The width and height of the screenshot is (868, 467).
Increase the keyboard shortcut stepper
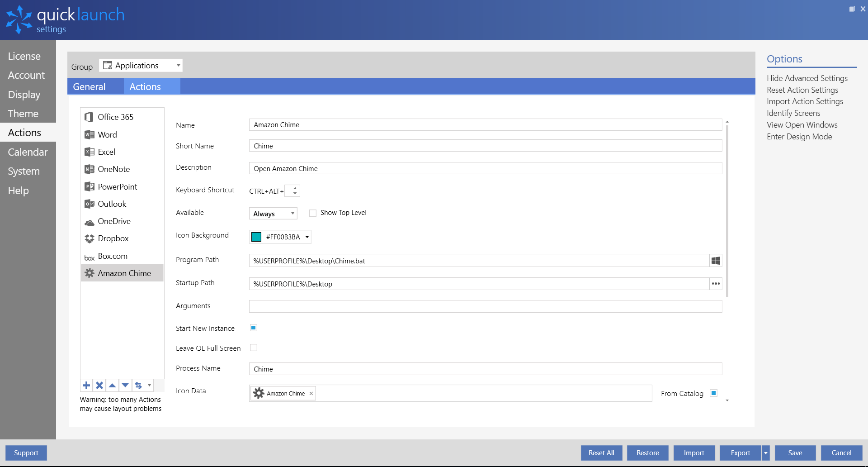(295, 188)
